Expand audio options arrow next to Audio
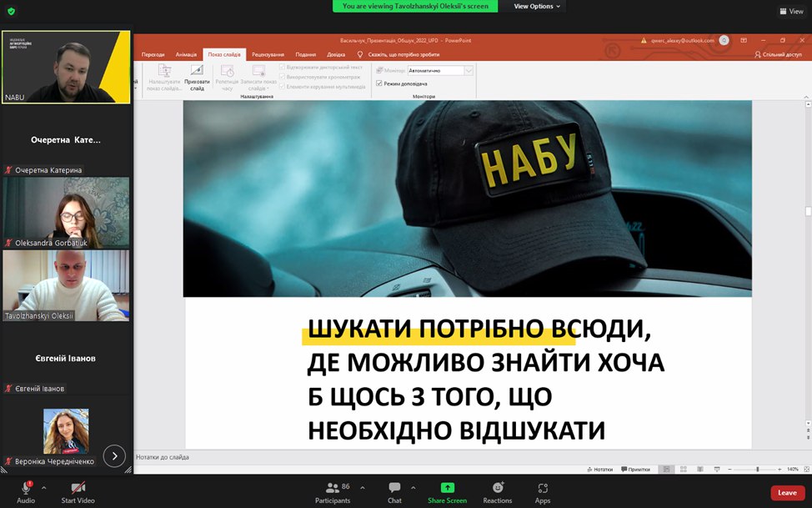This screenshot has width=812, height=508. (x=43, y=487)
